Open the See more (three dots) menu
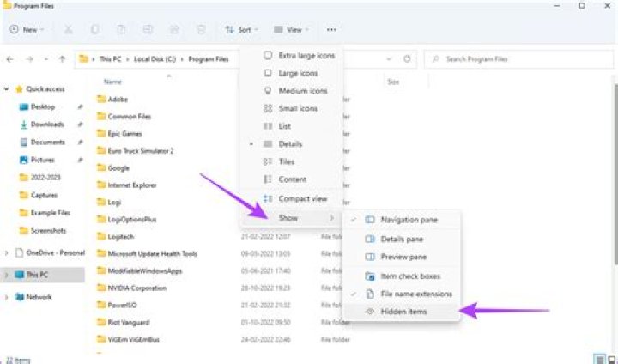This screenshot has height=364, width=618. coord(331,29)
